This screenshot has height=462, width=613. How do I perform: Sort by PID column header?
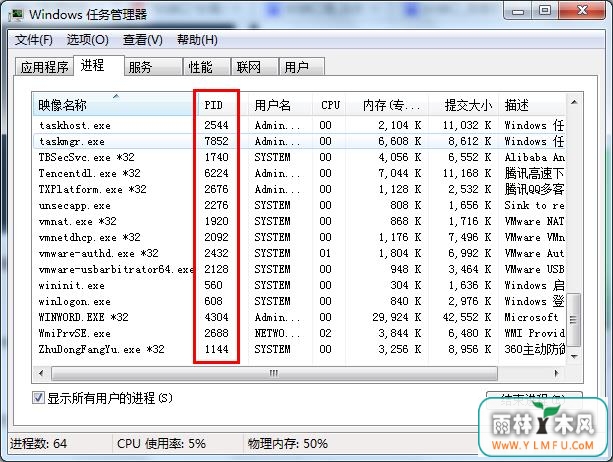coord(223,105)
